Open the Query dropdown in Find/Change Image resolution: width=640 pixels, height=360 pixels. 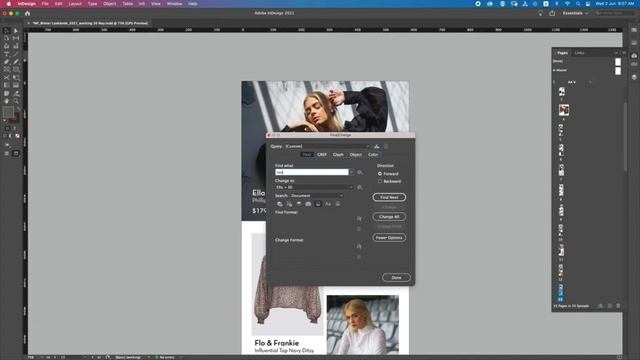327,146
